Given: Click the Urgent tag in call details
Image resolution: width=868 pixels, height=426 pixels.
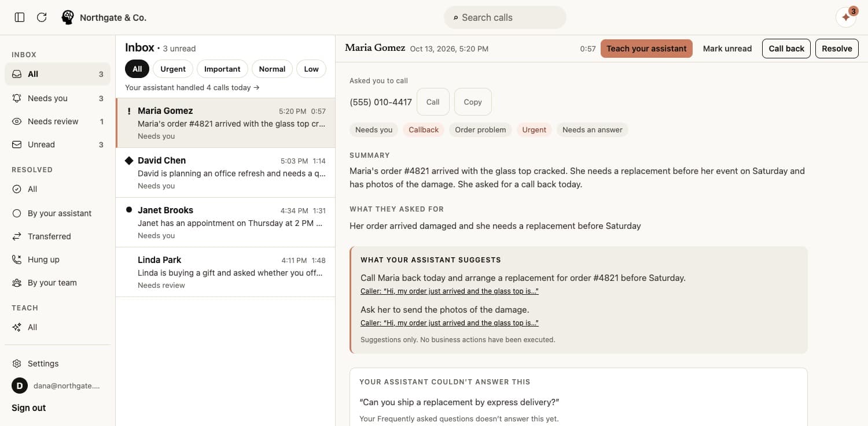Looking at the screenshot, I should [x=534, y=129].
